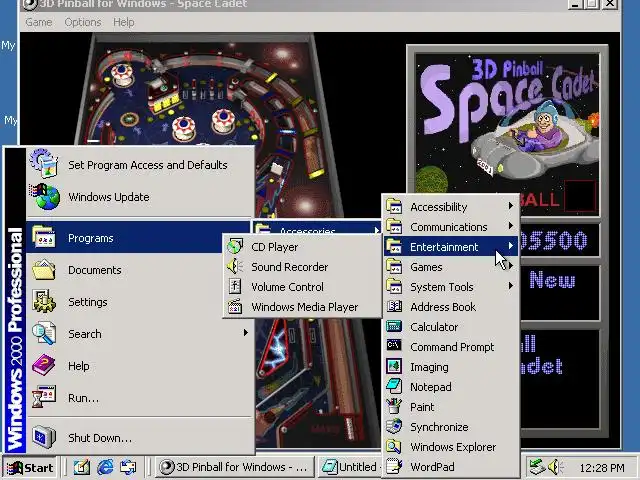Click the CD Player disc icon

point(235,247)
